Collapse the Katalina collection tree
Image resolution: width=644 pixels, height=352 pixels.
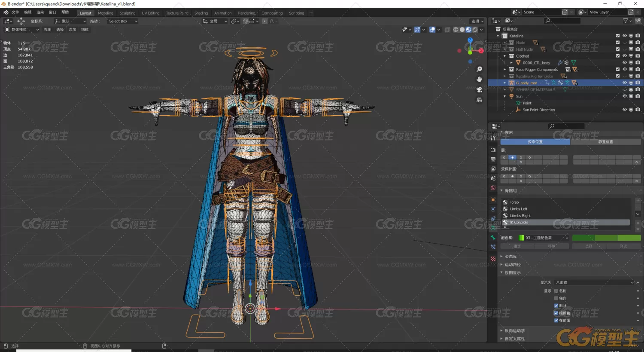(x=498, y=36)
